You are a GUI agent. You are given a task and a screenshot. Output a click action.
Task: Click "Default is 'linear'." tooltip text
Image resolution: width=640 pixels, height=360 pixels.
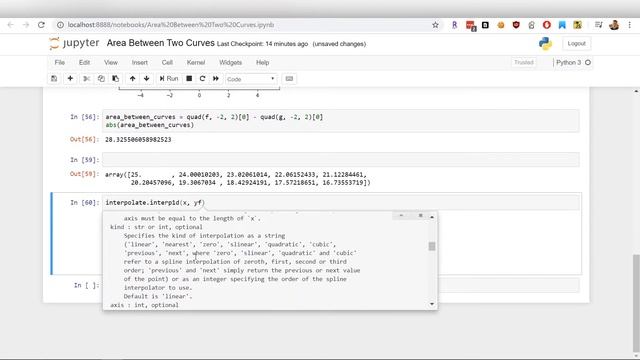158,296
